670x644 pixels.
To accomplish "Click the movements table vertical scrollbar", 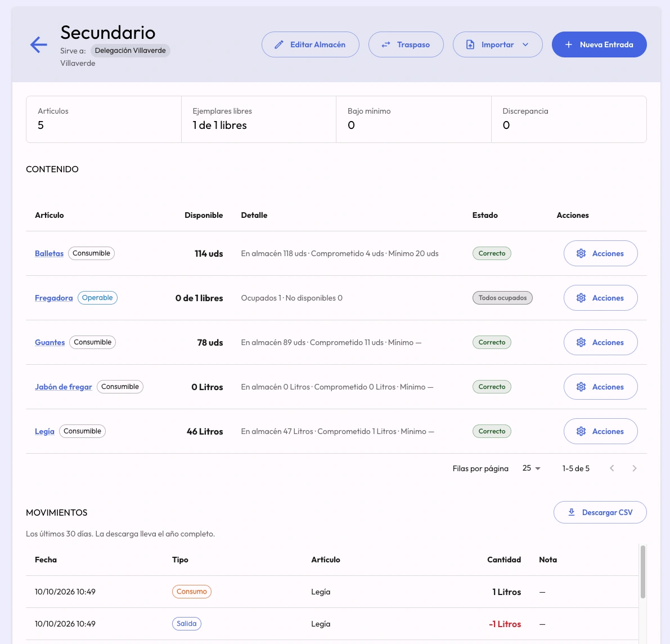I will click(642, 572).
